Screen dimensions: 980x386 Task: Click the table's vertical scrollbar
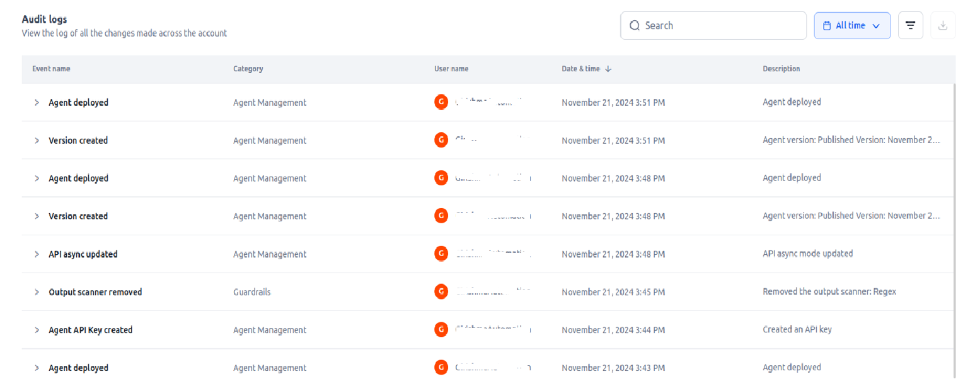pyautogui.click(x=955, y=227)
